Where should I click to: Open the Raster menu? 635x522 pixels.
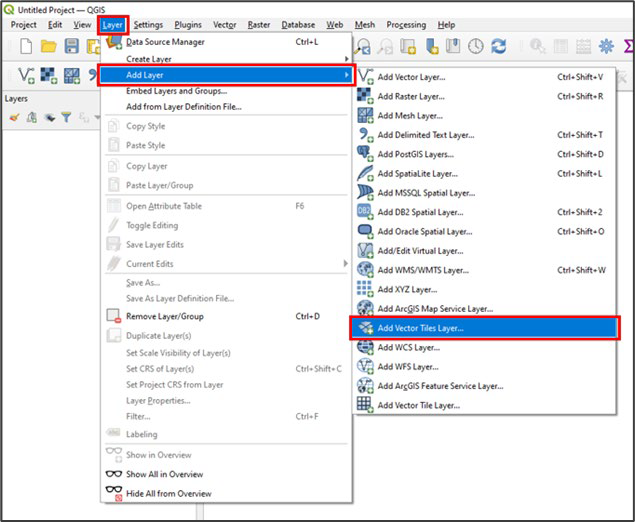point(259,25)
